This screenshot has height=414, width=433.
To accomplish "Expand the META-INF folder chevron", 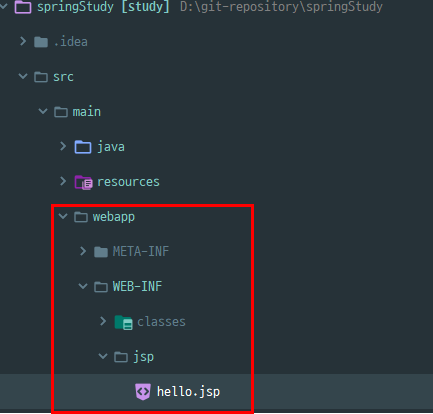I will point(83,251).
